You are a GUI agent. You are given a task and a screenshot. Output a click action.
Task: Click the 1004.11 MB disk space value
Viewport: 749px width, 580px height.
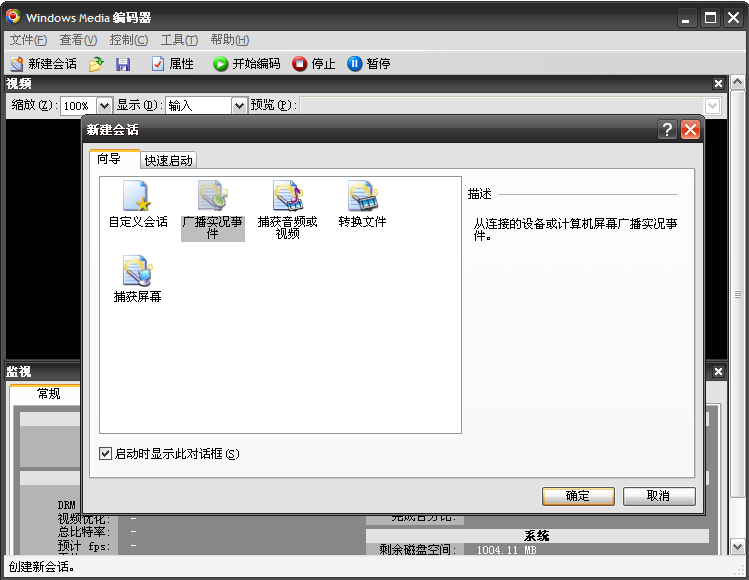point(506,550)
